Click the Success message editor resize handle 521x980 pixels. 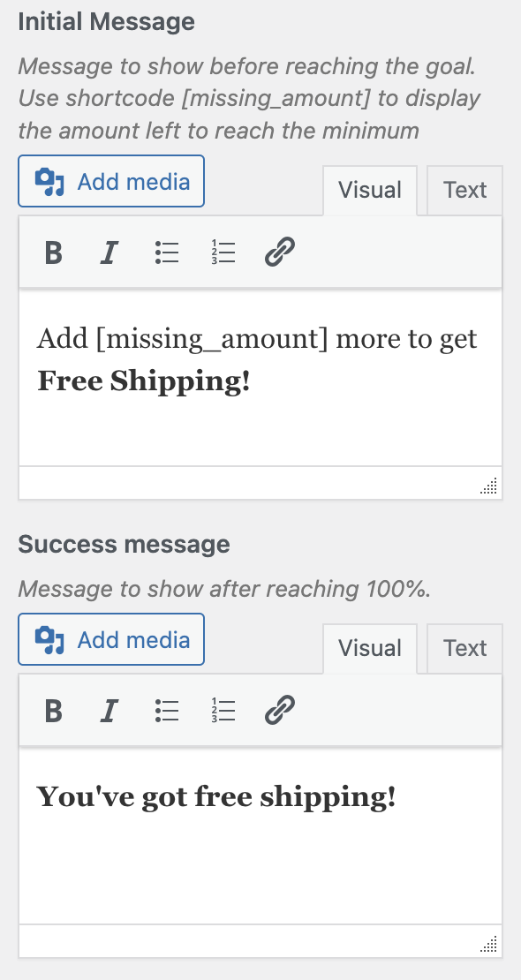click(489, 944)
